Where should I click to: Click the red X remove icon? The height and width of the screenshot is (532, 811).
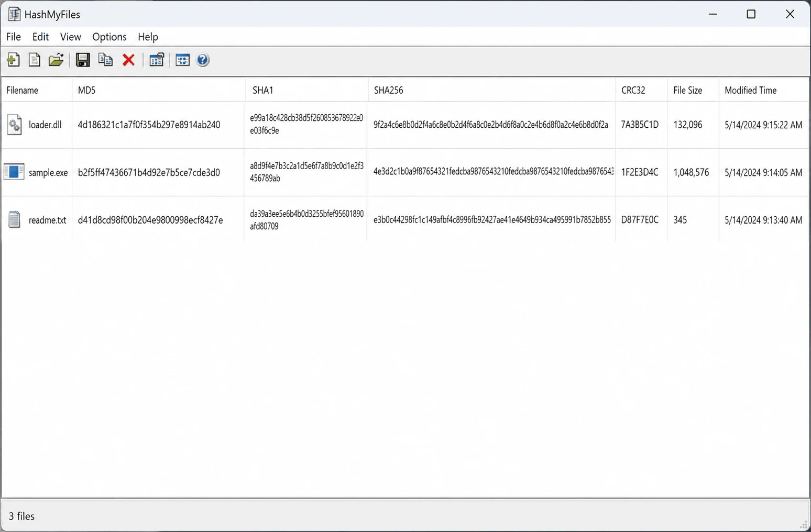pyautogui.click(x=129, y=60)
